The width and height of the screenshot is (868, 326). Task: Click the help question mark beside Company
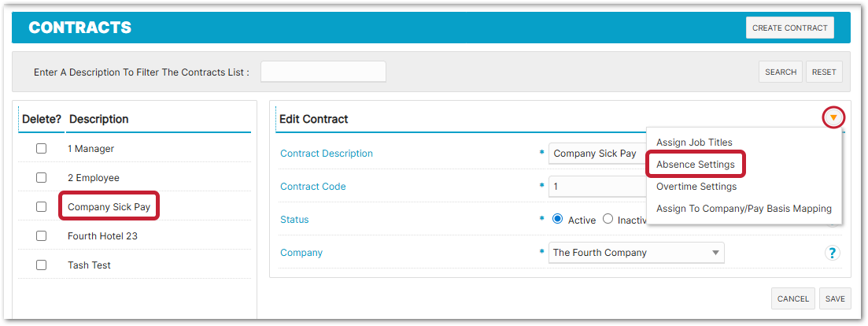pos(832,253)
